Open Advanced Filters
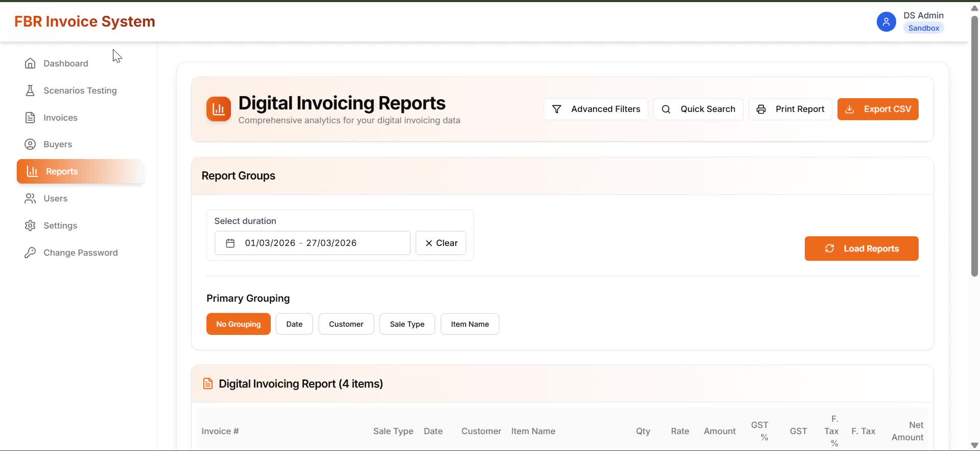 point(596,109)
